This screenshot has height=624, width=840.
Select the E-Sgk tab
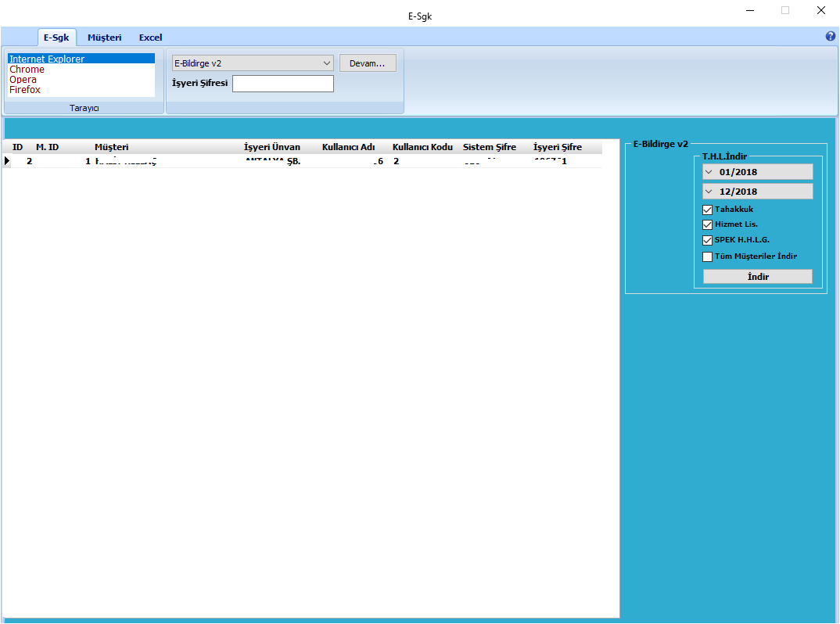point(56,38)
